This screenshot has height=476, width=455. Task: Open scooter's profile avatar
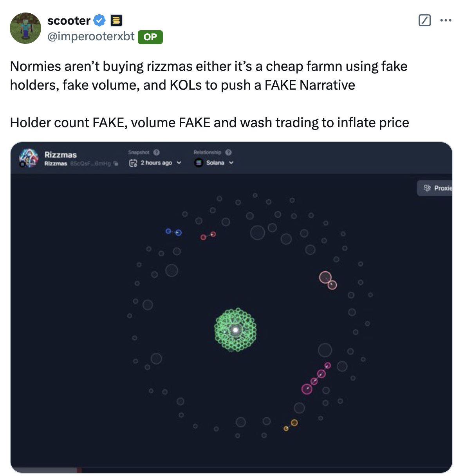coord(25,28)
